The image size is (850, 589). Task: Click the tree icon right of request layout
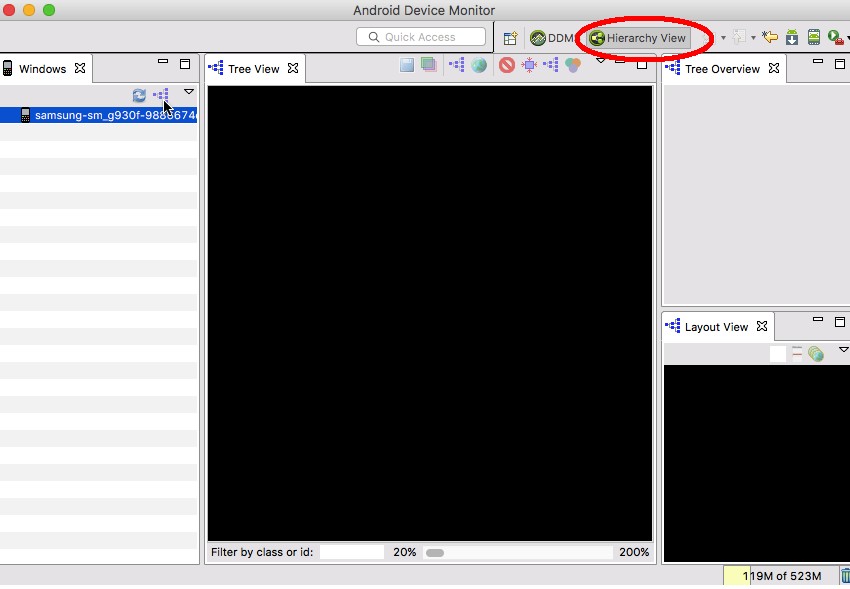(551, 65)
